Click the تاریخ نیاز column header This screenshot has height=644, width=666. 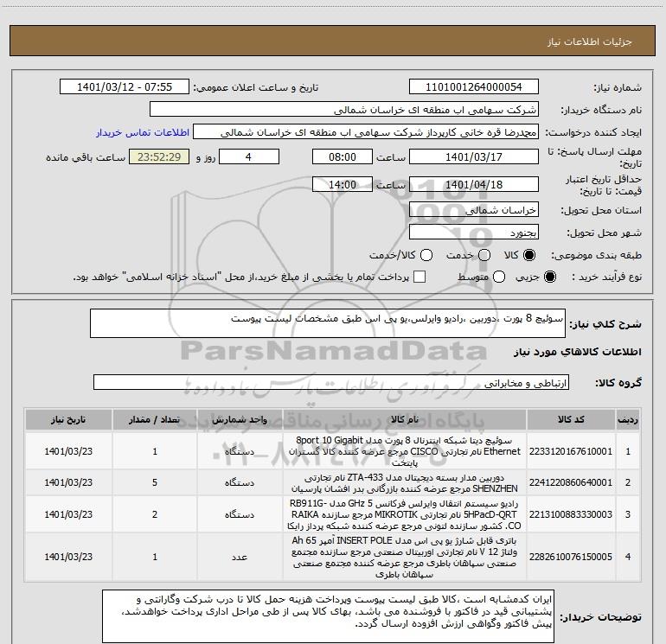68,419
